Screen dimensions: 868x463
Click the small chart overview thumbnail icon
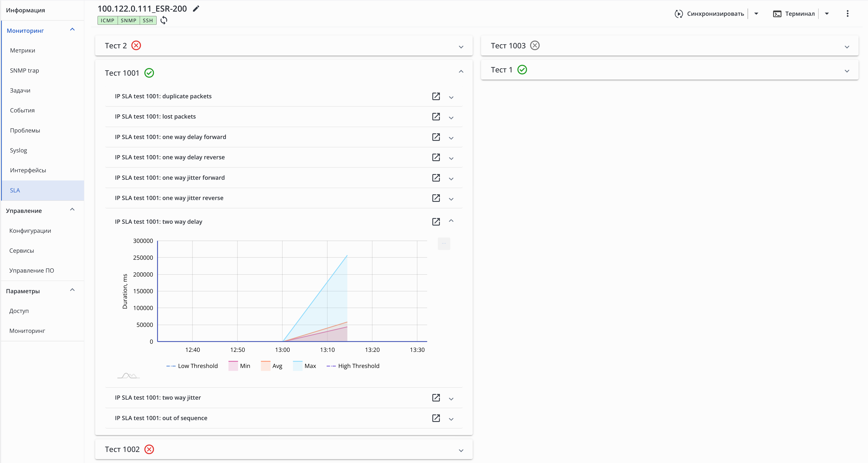tap(128, 376)
